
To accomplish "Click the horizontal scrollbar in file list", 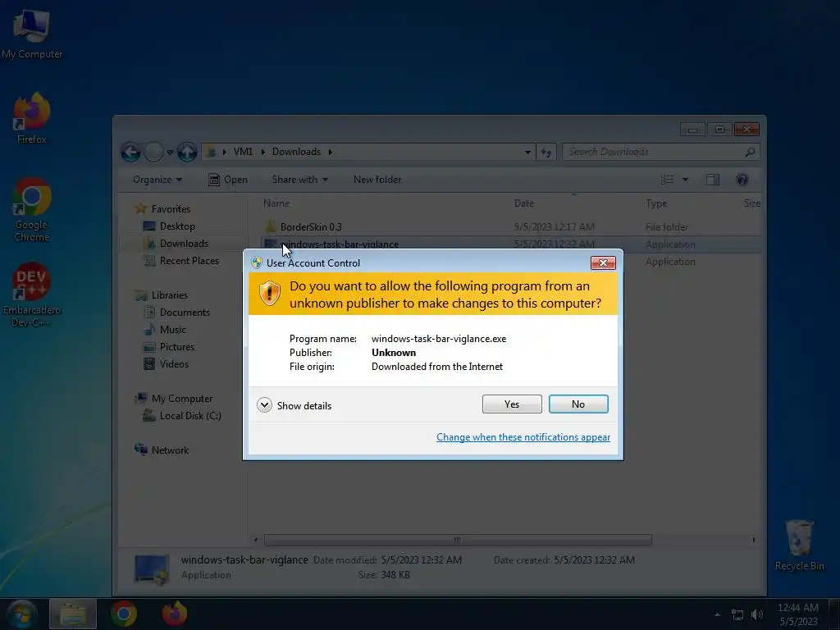I will tap(458, 540).
